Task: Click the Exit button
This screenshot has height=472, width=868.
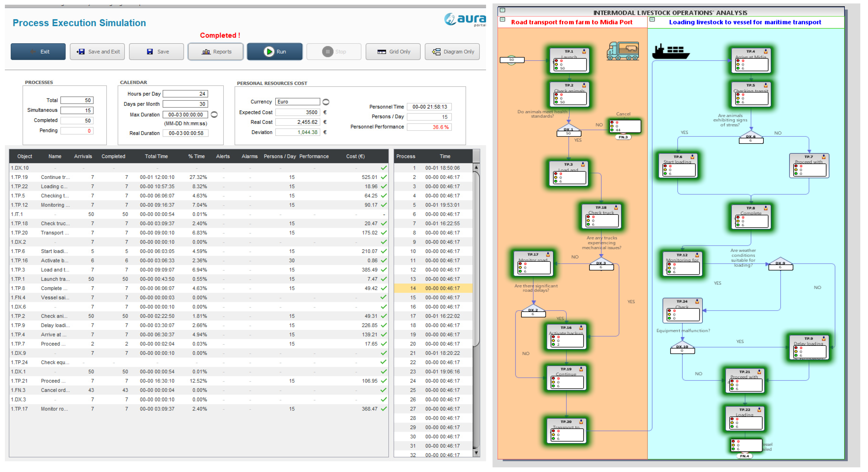Action: (38, 52)
